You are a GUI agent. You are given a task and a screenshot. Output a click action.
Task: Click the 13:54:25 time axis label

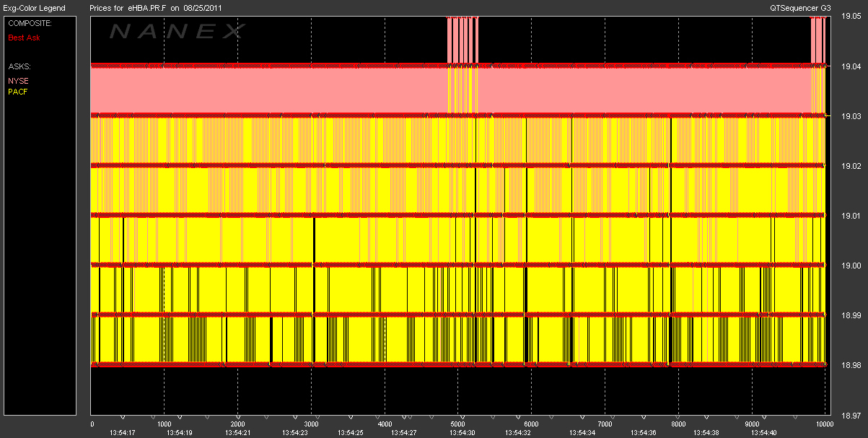(x=351, y=433)
